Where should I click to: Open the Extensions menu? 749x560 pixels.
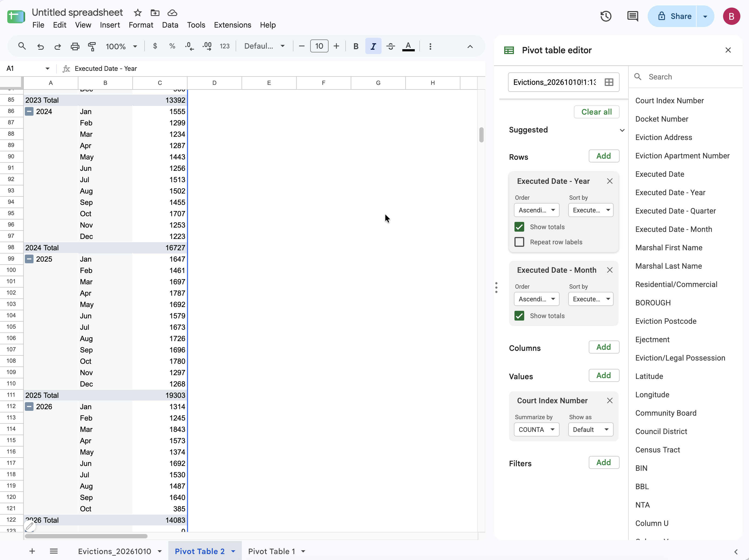[232, 25]
